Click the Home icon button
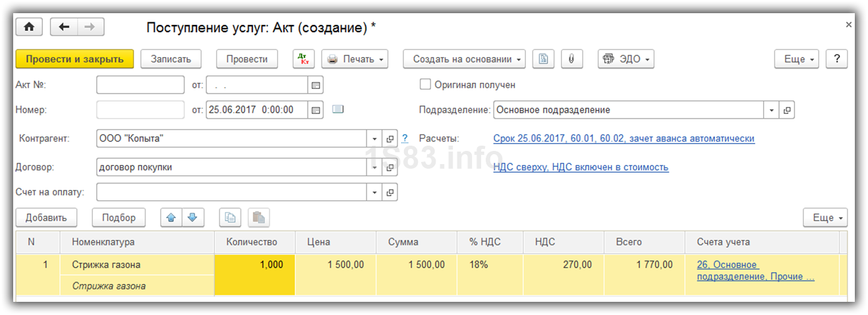 [x=30, y=27]
